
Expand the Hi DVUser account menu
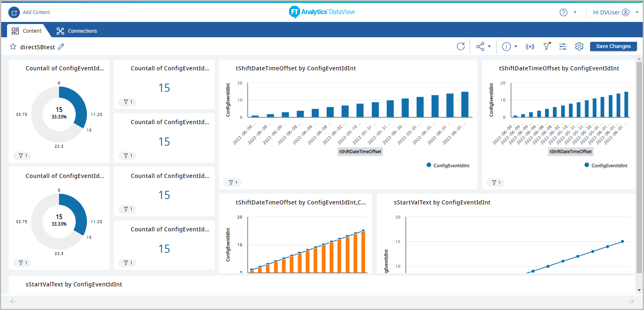pyautogui.click(x=637, y=12)
